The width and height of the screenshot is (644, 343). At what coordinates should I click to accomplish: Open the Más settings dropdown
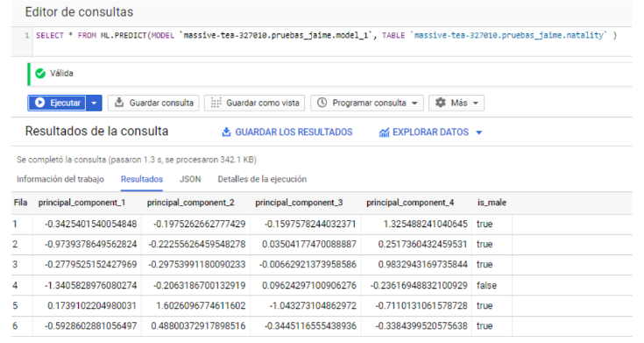pos(456,103)
